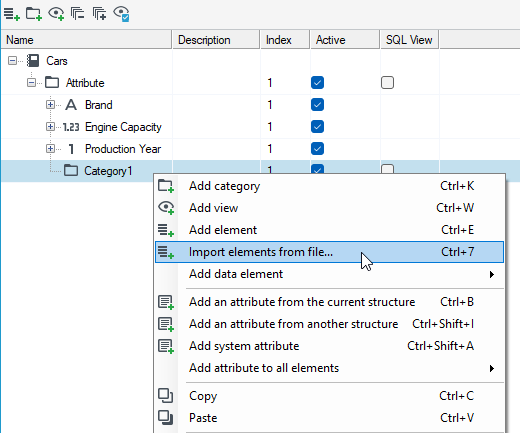Select the Category1 tree row label
This screenshot has height=433, width=520.
tap(108, 171)
